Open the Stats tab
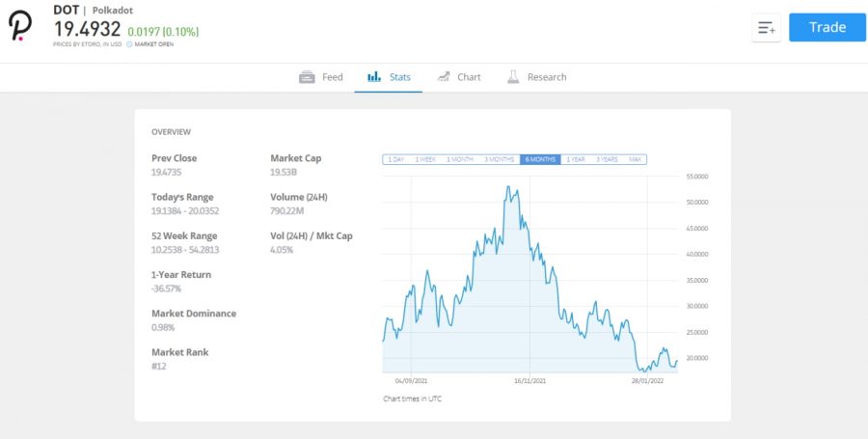The height and width of the screenshot is (439, 868). pyautogui.click(x=389, y=77)
